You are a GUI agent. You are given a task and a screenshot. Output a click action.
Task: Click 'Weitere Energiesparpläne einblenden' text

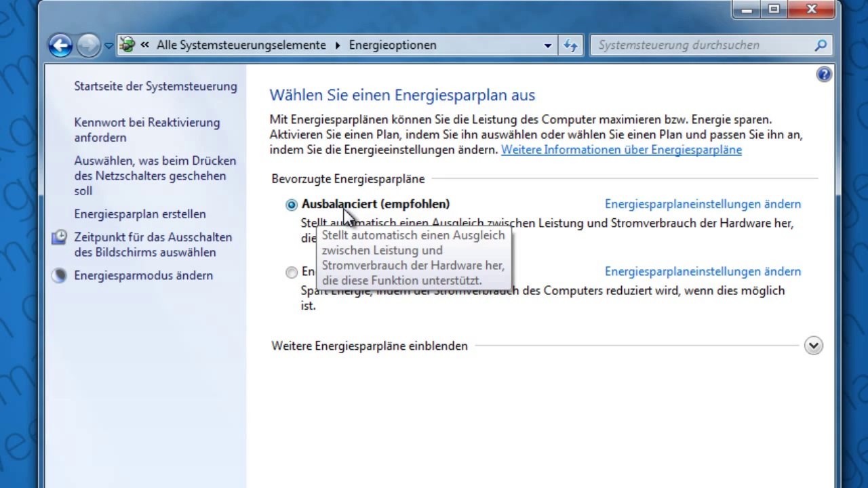(370, 346)
